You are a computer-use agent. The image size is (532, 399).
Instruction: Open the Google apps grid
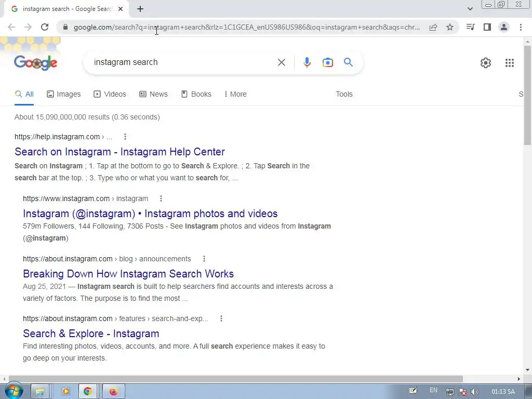tap(510, 63)
